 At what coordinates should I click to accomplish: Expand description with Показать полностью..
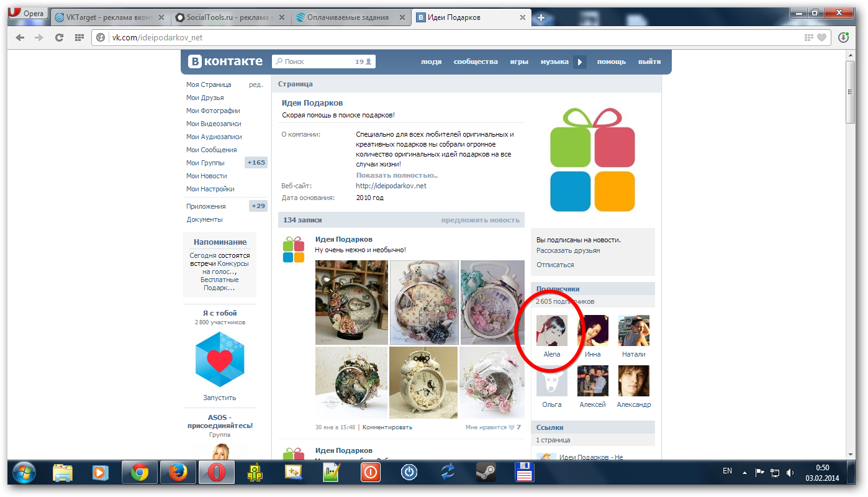[397, 176]
